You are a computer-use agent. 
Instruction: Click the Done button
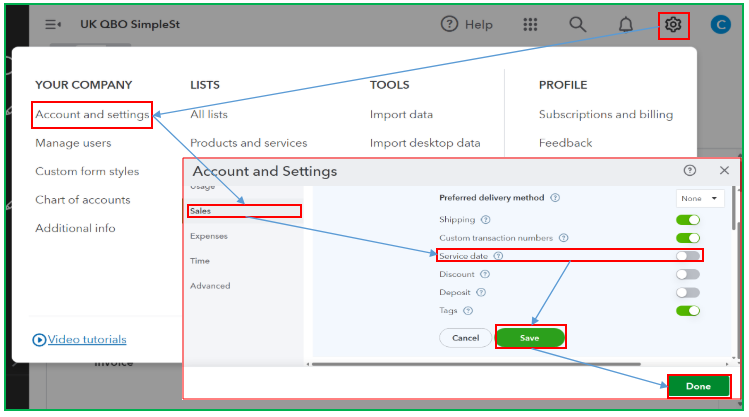tap(698, 386)
